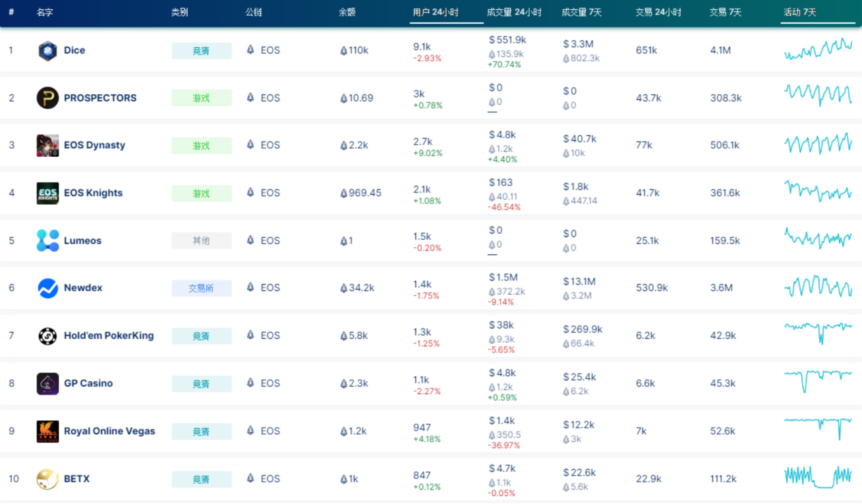Click the Newdex 7-day activity sparkline
The width and height of the screenshot is (862, 504).
(818, 287)
